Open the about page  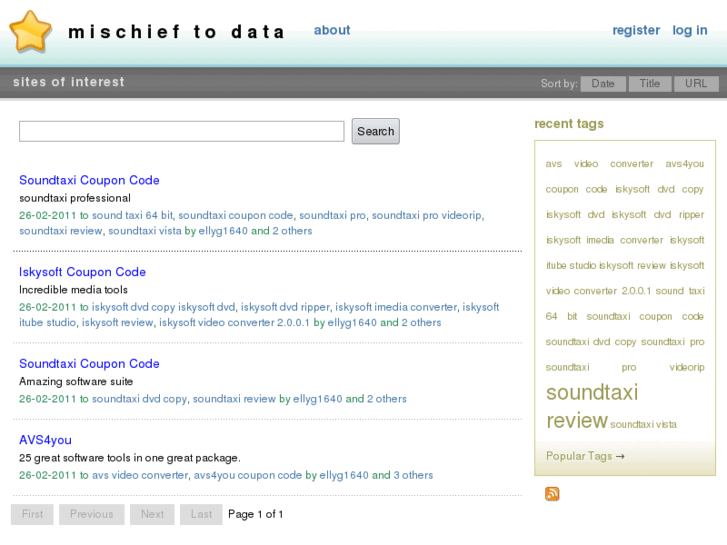[332, 30]
